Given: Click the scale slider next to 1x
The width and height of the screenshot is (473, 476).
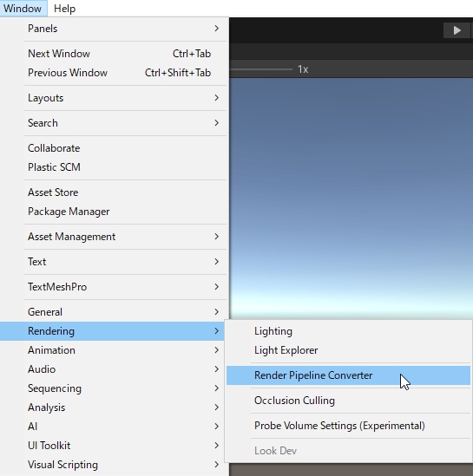Looking at the screenshot, I should pos(260,69).
